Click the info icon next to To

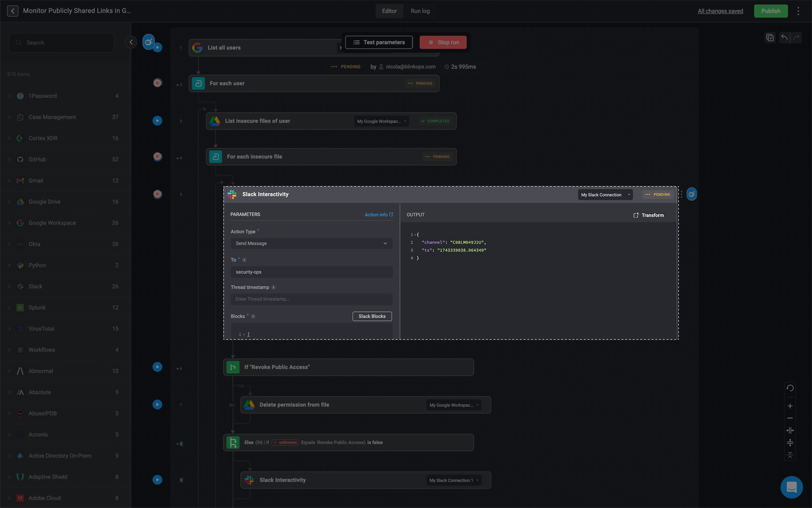tap(244, 260)
